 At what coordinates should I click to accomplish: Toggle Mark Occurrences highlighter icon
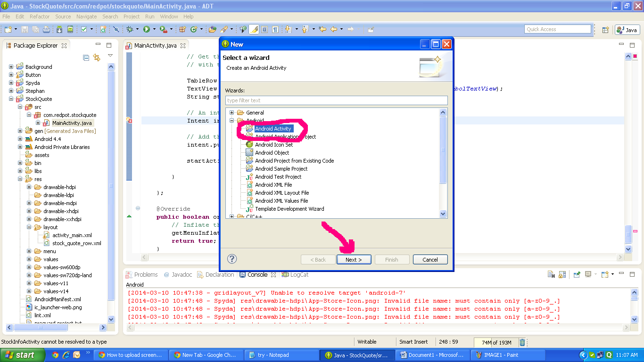tap(254, 29)
